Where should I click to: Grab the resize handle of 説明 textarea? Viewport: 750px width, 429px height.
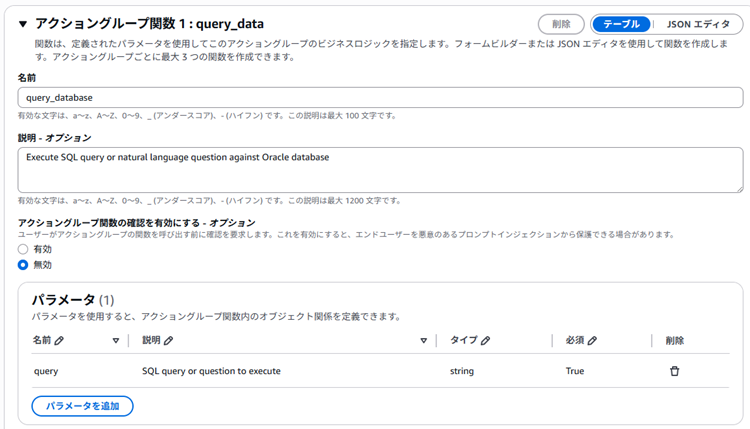pos(737,187)
